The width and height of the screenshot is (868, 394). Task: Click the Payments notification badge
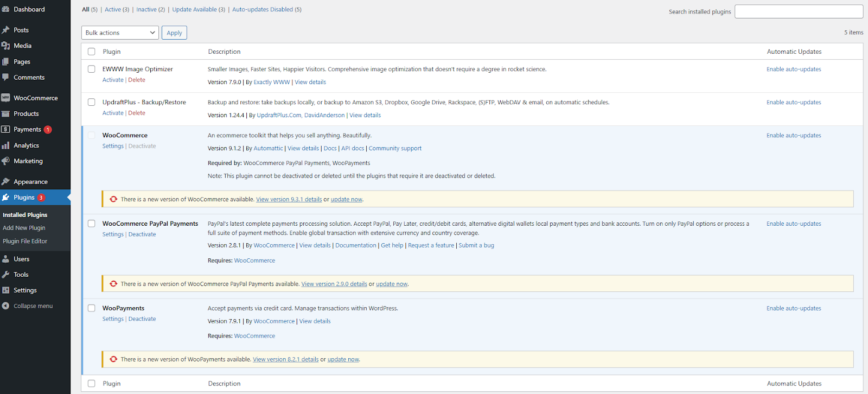pyautogui.click(x=48, y=130)
